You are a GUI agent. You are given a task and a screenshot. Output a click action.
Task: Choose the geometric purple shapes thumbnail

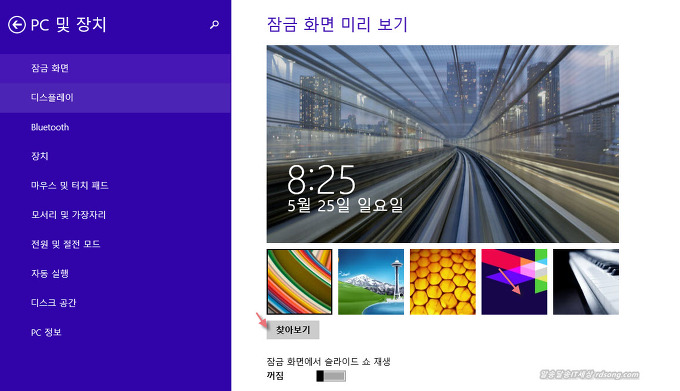[514, 282]
